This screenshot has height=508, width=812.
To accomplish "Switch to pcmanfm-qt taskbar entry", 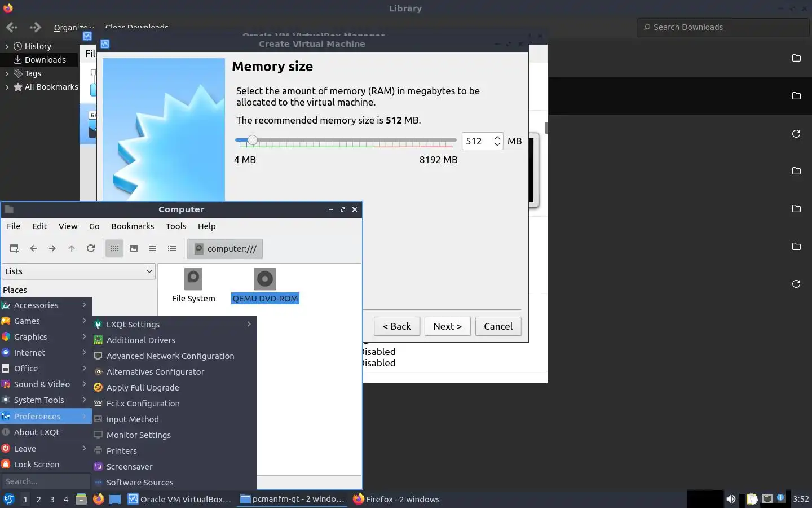I will click(292, 499).
